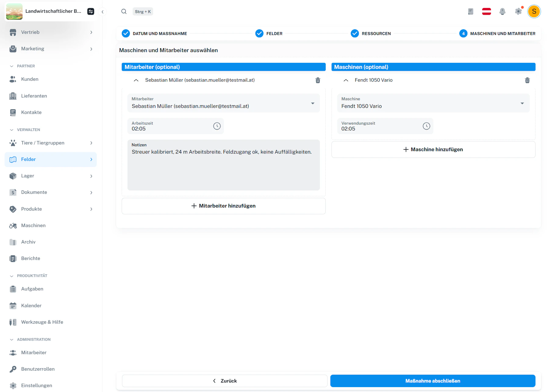Open user avatar S menu

point(534,12)
